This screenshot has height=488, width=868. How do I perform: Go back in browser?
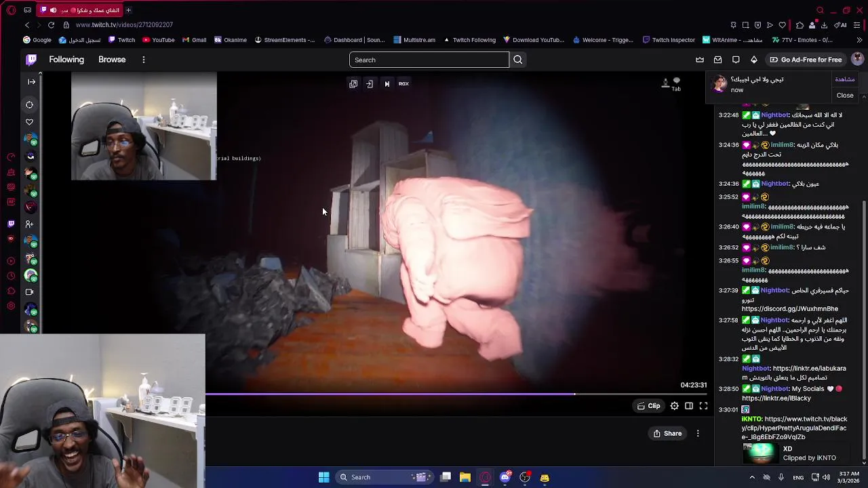coord(27,25)
